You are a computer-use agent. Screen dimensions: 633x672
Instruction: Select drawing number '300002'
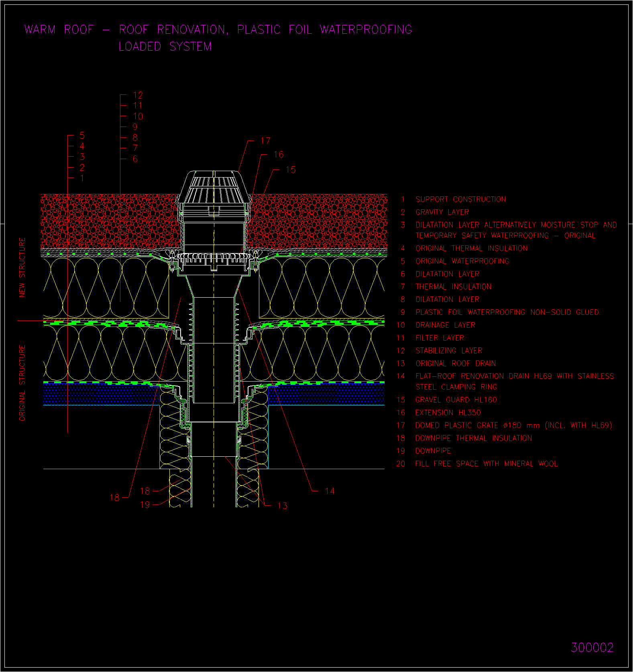(592, 647)
